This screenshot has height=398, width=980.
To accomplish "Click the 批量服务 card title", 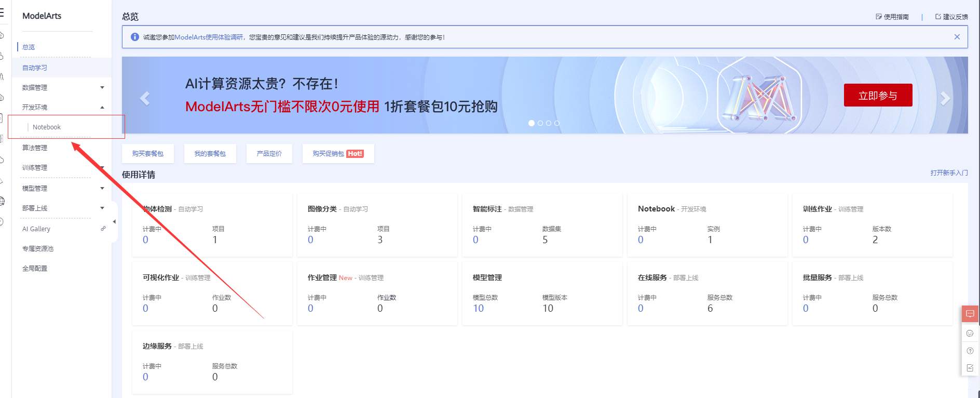I will coord(818,277).
